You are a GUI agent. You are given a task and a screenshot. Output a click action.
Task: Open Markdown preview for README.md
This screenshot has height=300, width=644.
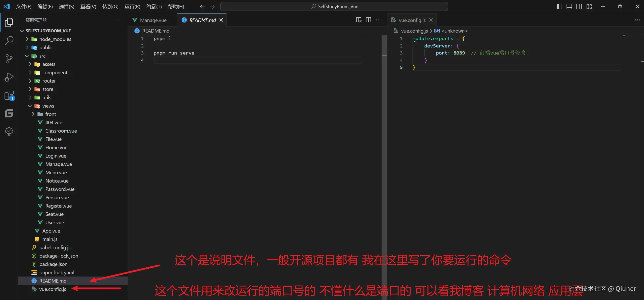[x=358, y=20]
